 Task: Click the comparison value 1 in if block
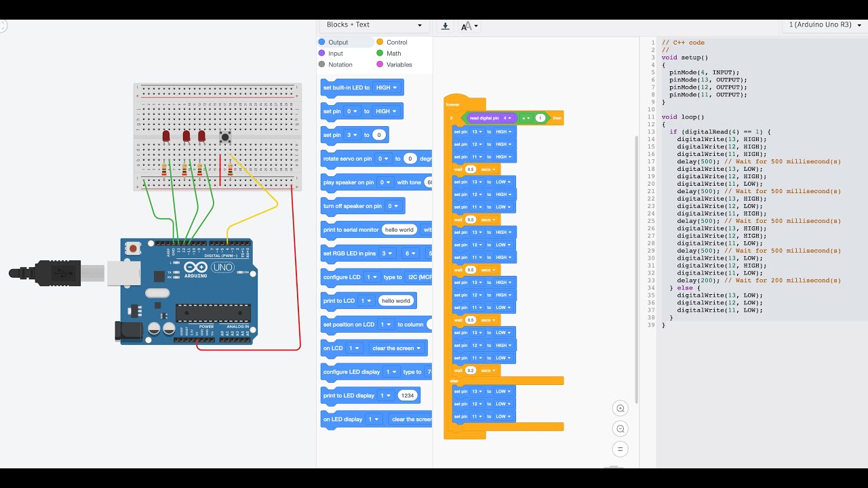(540, 118)
